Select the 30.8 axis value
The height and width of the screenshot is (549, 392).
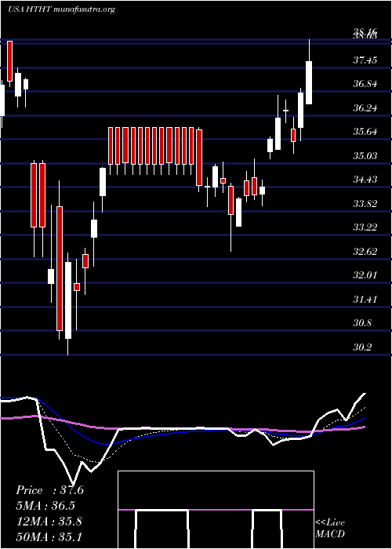[362, 323]
